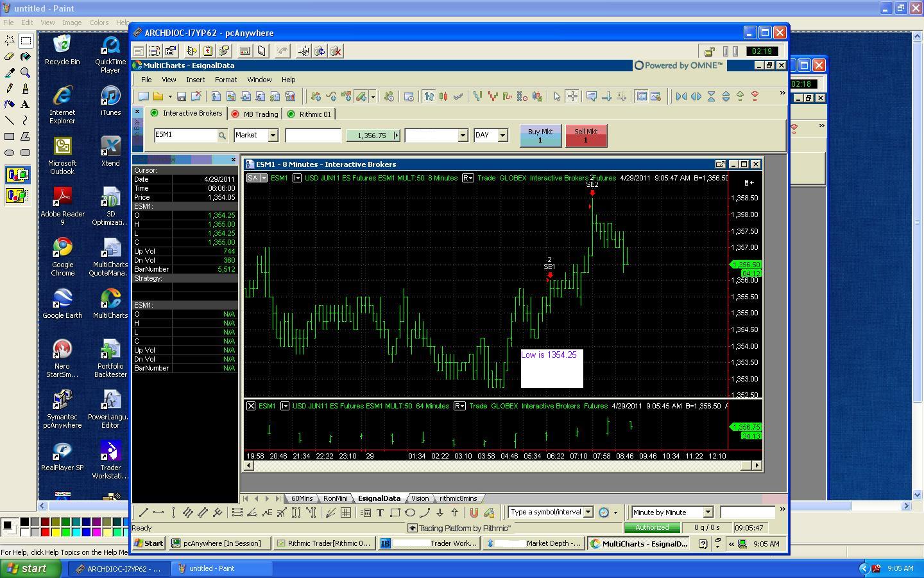The height and width of the screenshot is (578, 924).
Task: Click the MultiCharts open folder icon
Action: point(158,96)
